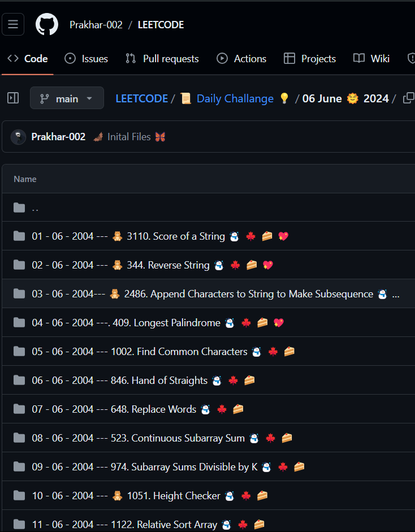This screenshot has height=532, width=415.
Task: Click folder icon of 04 - 06 - 2004 row
Action: pos(19,322)
